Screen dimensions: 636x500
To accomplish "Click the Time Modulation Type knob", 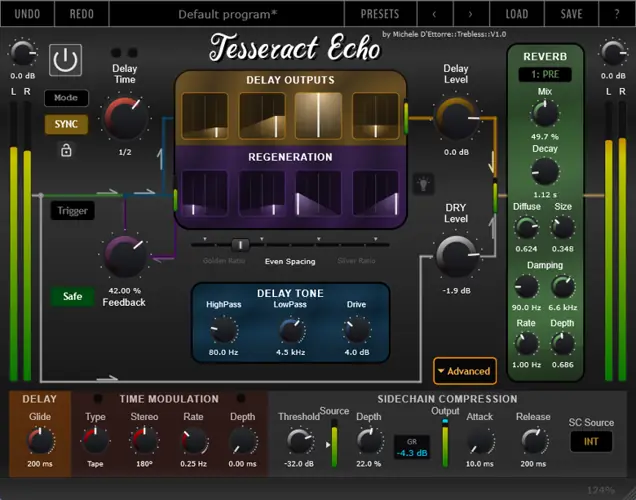I will 95,441.
